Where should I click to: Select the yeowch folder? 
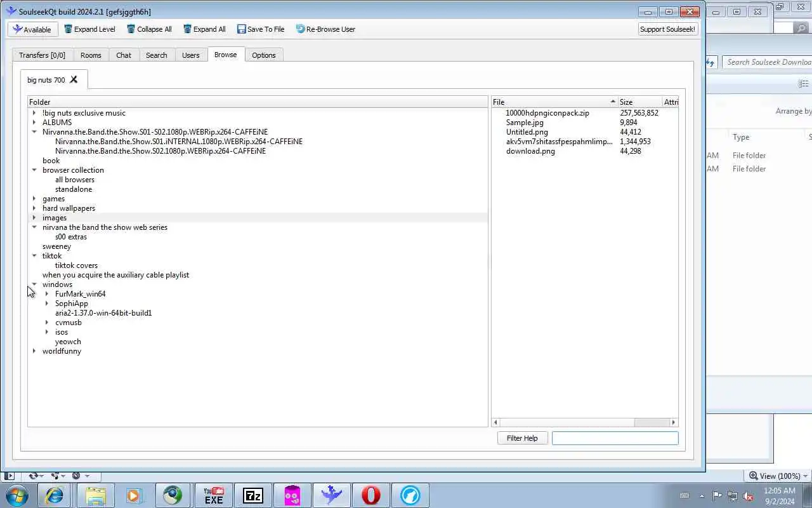point(68,342)
